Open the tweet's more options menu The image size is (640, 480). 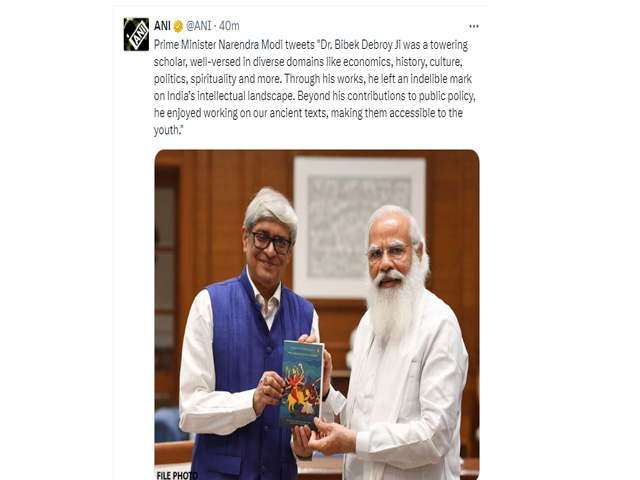pyautogui.click(x=473, y=26)
